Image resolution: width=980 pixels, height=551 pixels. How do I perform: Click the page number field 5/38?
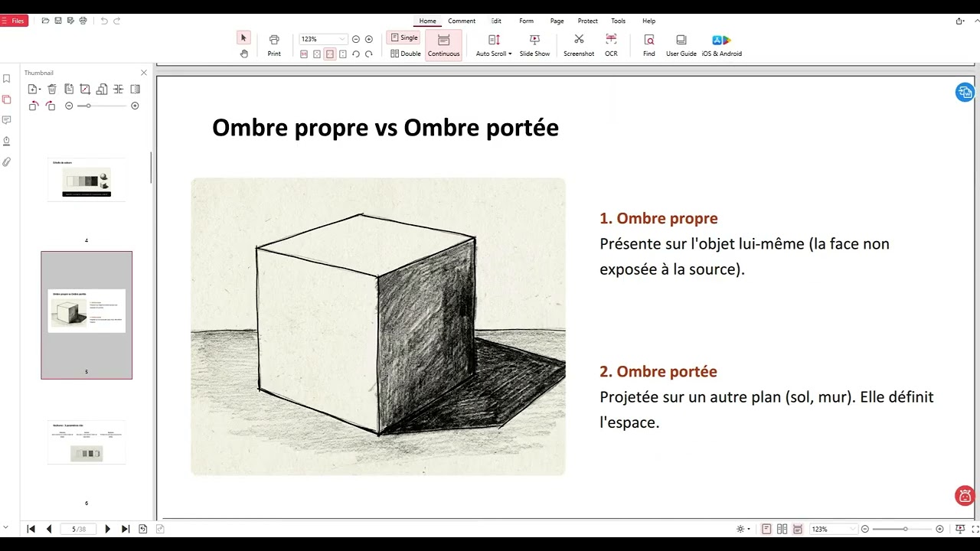[x=79, y=529]
